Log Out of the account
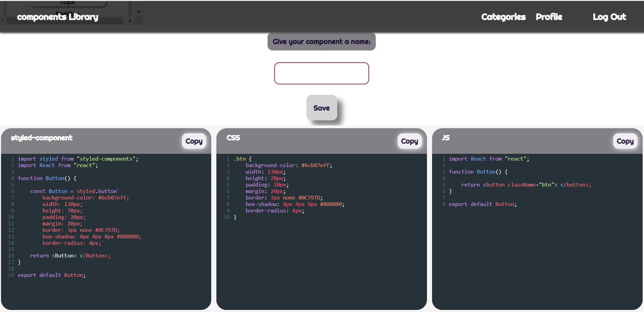The image size is (644, 312). [x=609, y=17]
